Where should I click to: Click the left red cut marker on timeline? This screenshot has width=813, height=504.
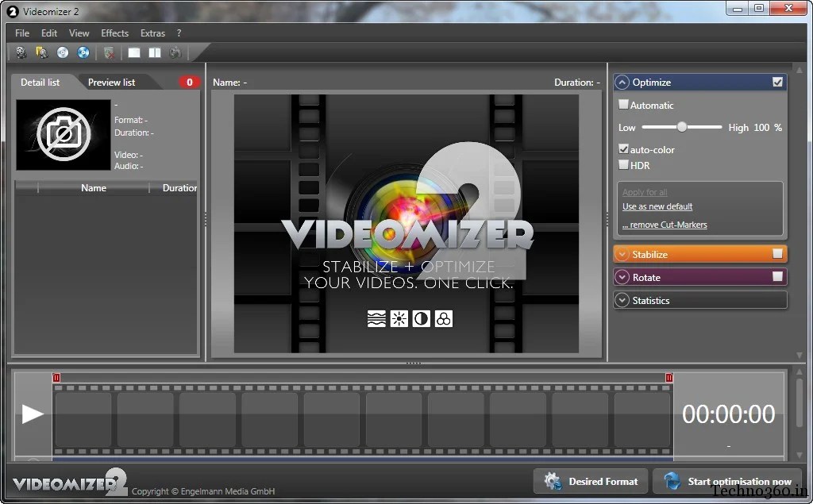(56, 378)
